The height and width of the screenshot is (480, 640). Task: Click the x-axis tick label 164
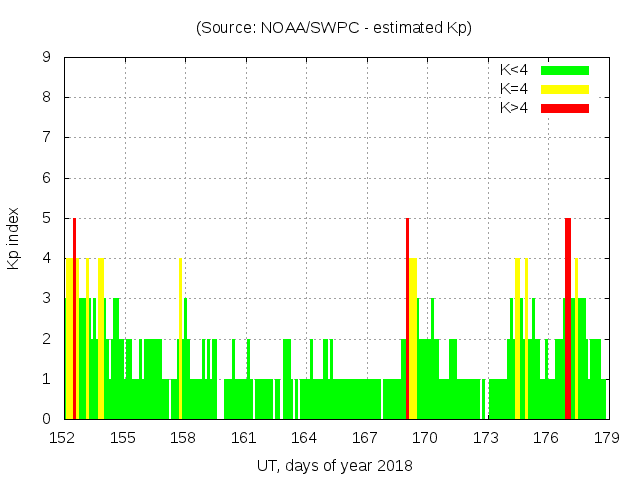click(304, 438)
